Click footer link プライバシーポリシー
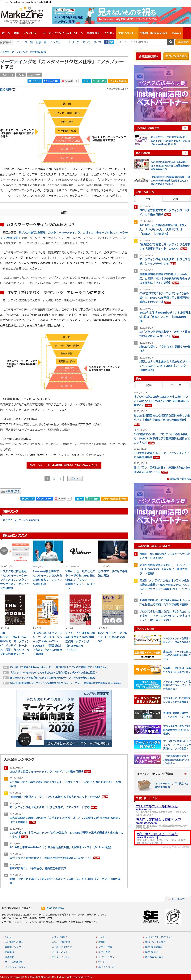 (16, 967)
